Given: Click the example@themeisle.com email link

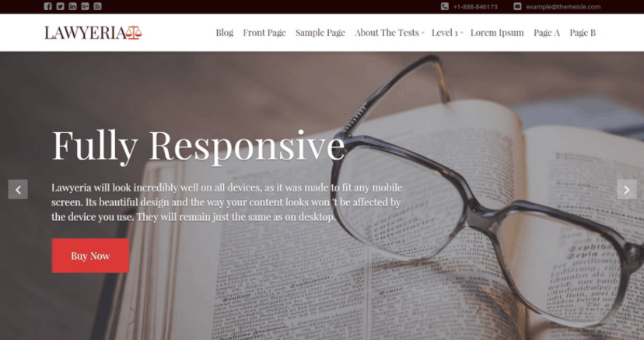Looking at the screenshot, I should (x=563, y=6).
